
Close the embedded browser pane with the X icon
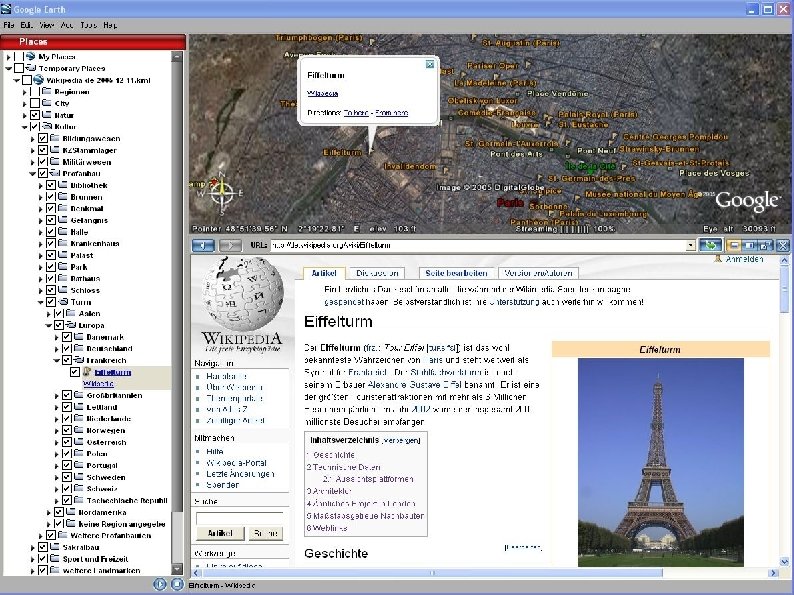782,246
